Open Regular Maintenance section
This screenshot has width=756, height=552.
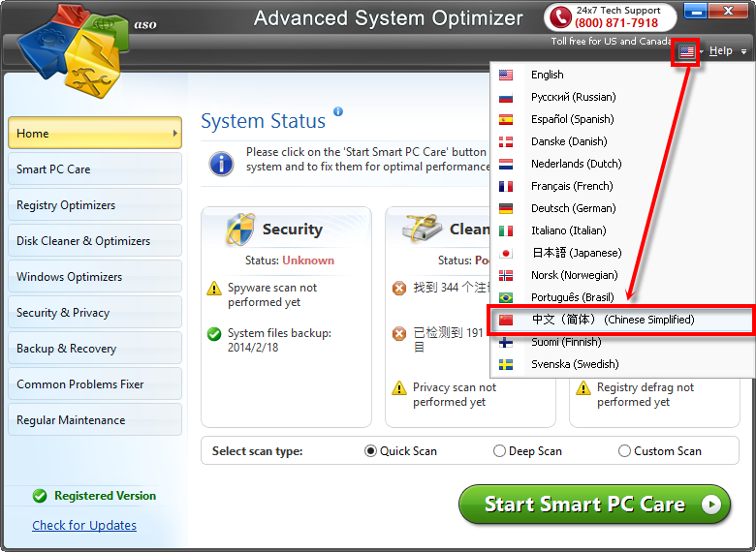click(x=95, y=420)
